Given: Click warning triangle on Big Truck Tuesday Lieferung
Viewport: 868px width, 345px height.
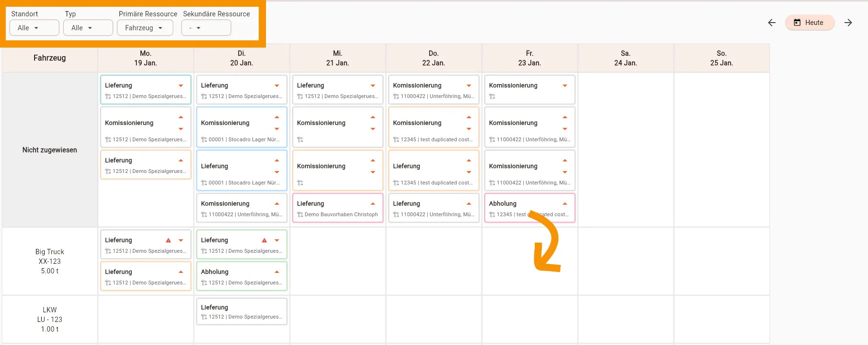Looking at the screenshot, I should coord(265,240).
